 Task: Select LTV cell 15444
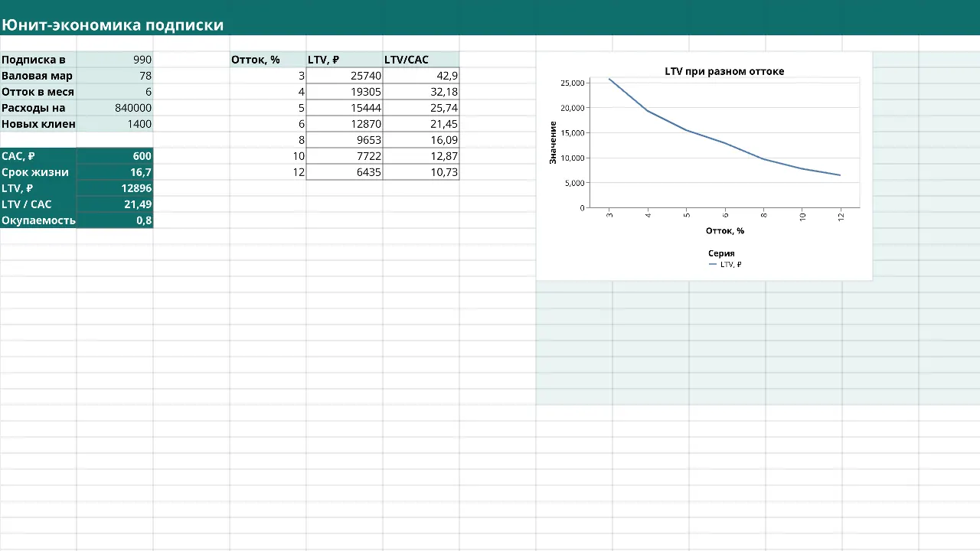coord(345,108)
